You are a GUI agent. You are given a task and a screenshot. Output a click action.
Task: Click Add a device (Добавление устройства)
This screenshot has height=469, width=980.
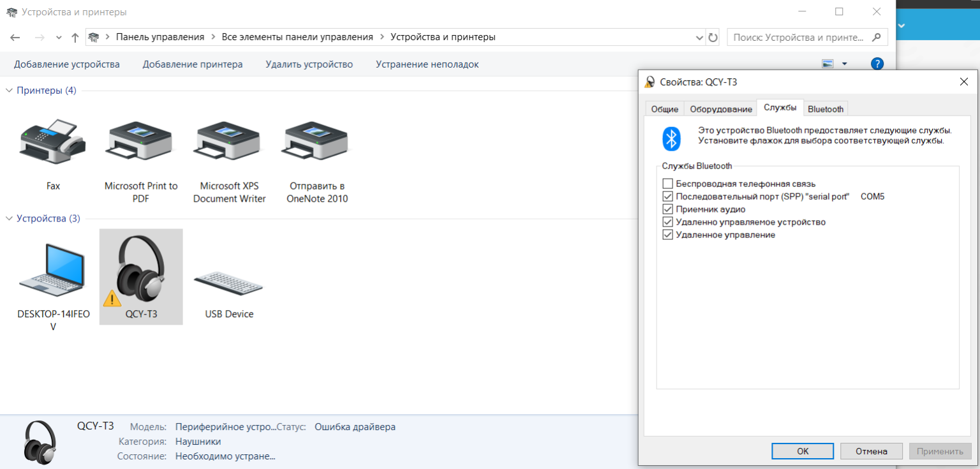[x=67, y=64]
